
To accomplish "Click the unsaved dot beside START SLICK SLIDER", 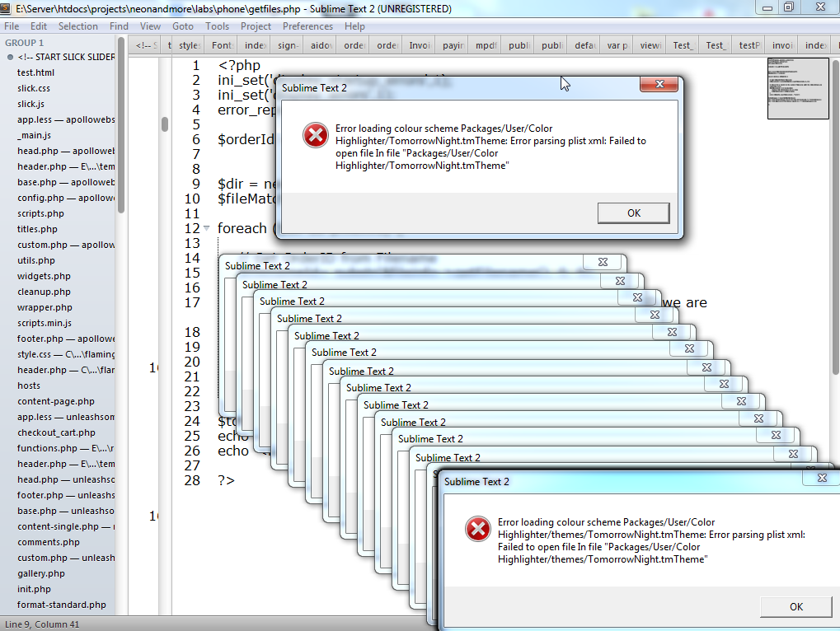I will 11,58.
